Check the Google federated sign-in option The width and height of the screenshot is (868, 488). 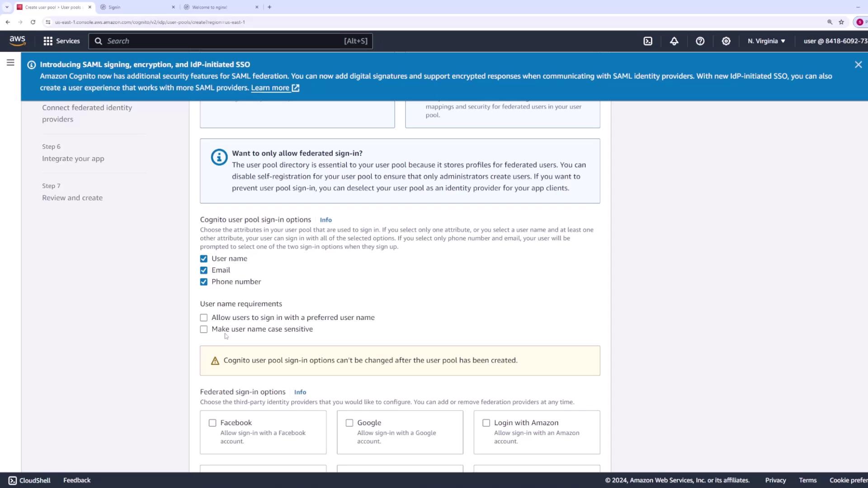349,423
